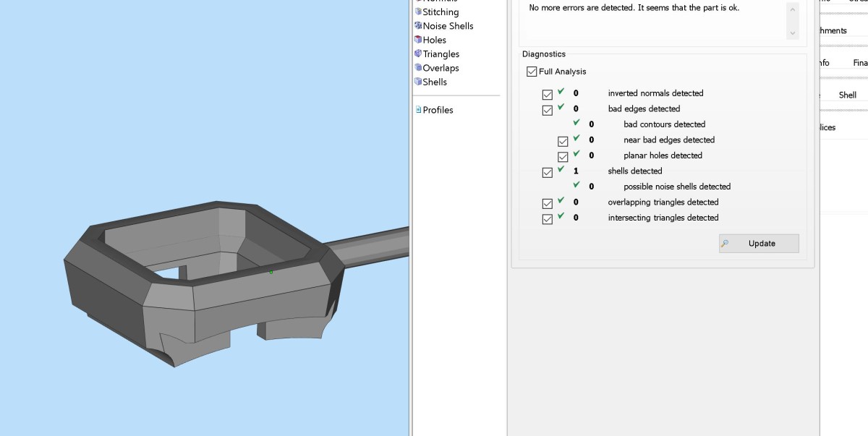Select the Shells step icon

coord(418,82)
